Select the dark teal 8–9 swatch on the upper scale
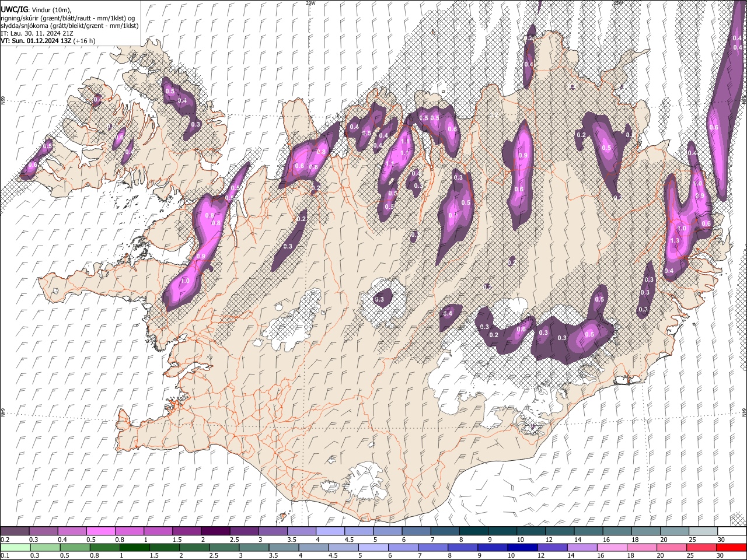The image size is (747, 560). click(473, 531)
